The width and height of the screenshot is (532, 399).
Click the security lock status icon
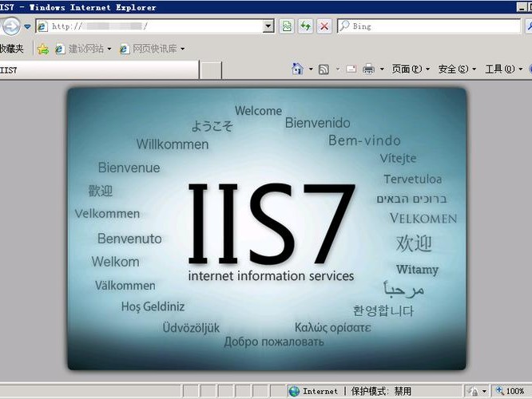click(x=474, y=392)
